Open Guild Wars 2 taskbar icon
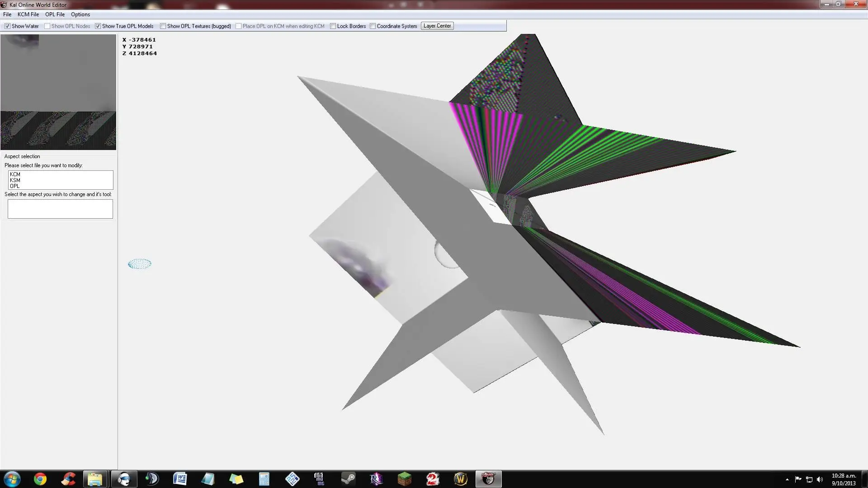The image size is (868, 488). pos(433,479)
